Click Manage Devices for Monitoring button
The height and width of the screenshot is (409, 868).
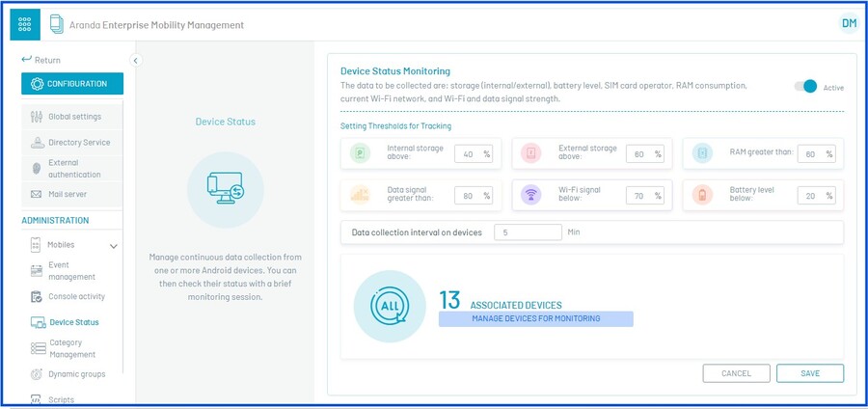click(535, 318)
